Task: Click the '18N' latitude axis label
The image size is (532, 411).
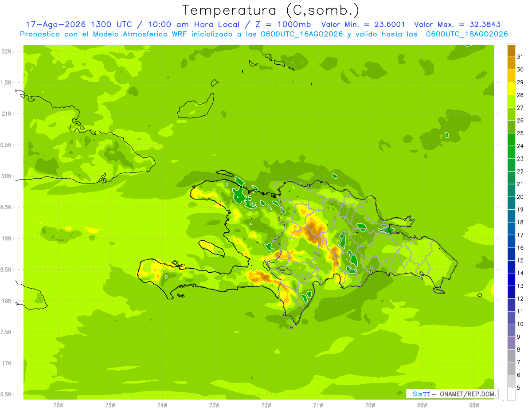Action: 7,301
